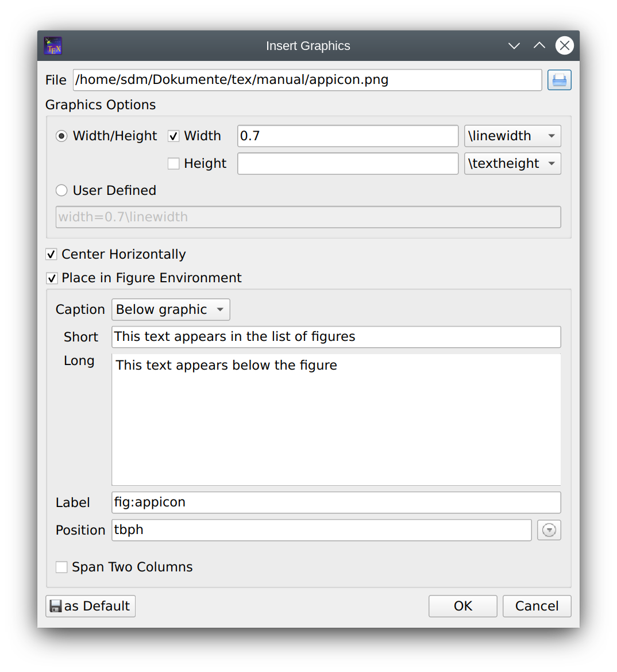Image resolution: width=617 pixels, height=672 pixels.
Task: Close the Insert Graphics dialog
Action: point(564,45)
